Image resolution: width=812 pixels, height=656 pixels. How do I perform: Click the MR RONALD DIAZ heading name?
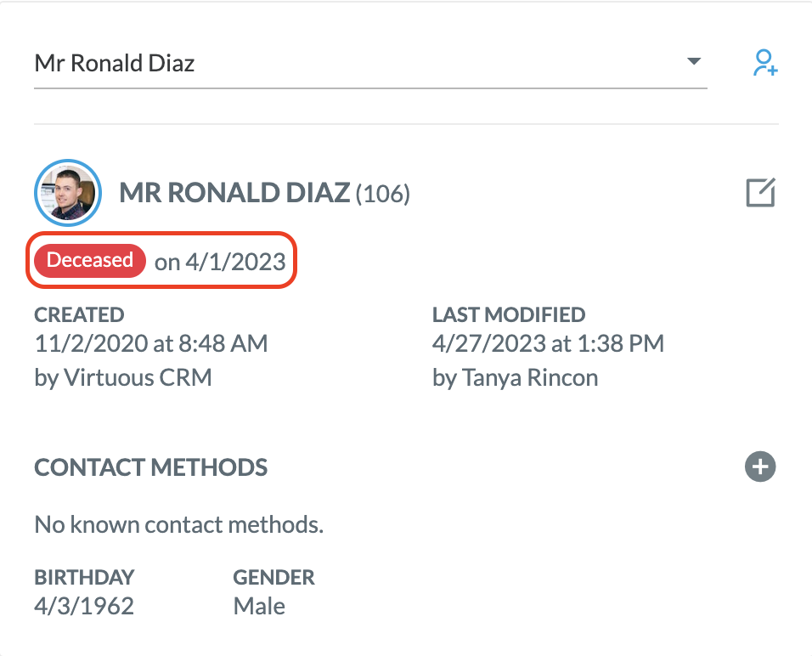234,193
